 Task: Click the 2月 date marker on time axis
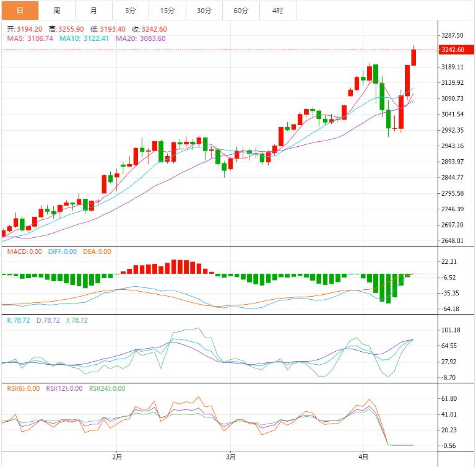pyautogui.click(x=118, y=457)
